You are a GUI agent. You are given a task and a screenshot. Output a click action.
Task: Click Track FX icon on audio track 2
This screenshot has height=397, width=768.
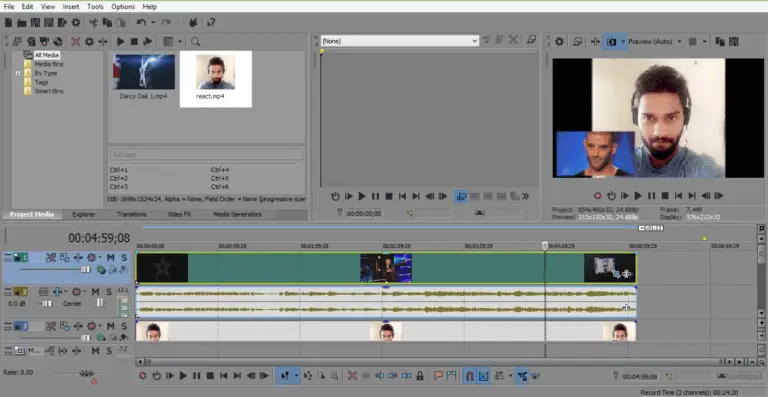57,292
